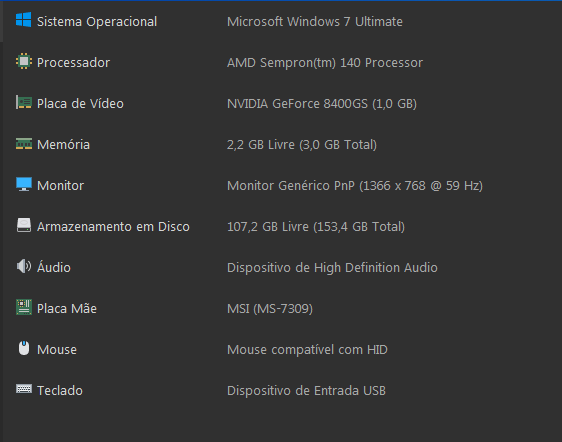Click the hard drive icon for Armazenamento em Disco
Image resolution: width=562 pixels, height=442 pixels.
tap(24, 225)
